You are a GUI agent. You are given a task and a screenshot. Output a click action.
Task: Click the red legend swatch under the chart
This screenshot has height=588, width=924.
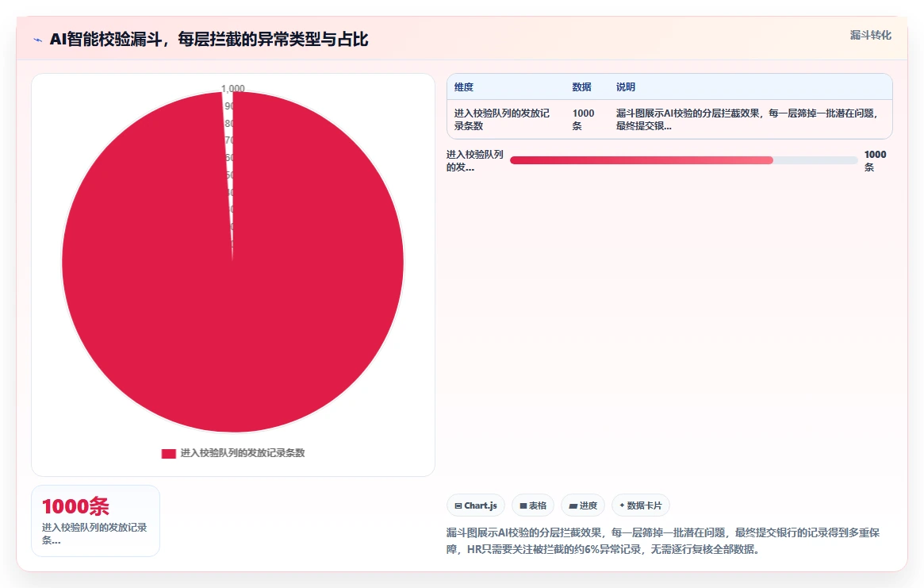click(168, 454)
